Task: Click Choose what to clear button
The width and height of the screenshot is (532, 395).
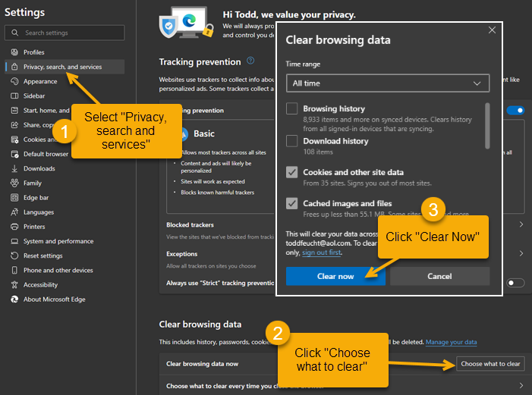Action: [x=490, y=364]
